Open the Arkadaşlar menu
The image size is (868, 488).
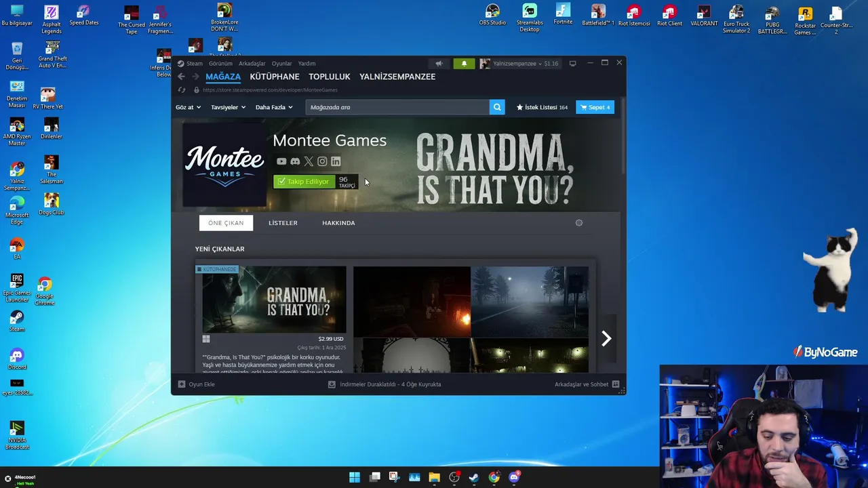[252, 64]
